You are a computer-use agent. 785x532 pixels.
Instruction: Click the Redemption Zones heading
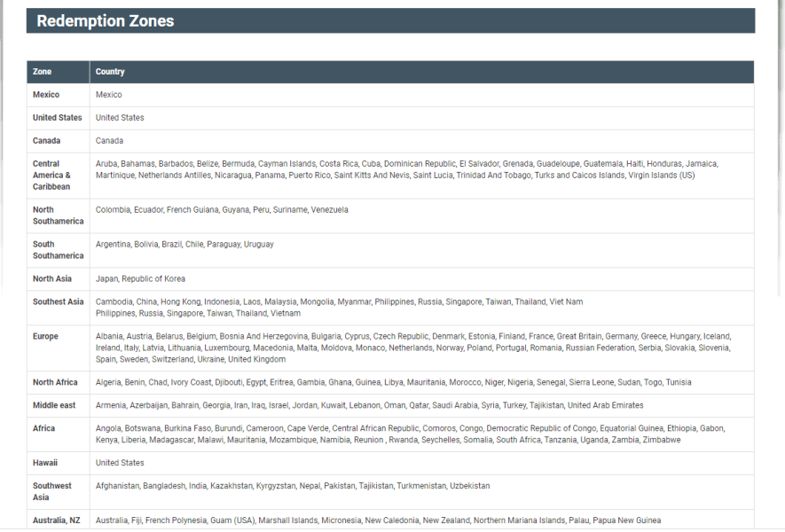106,21
